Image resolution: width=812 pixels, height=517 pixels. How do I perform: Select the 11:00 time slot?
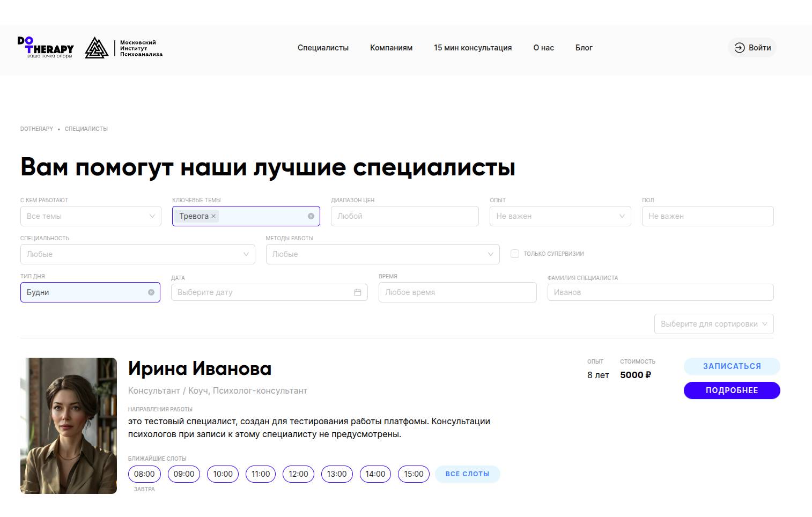(261, 474)
